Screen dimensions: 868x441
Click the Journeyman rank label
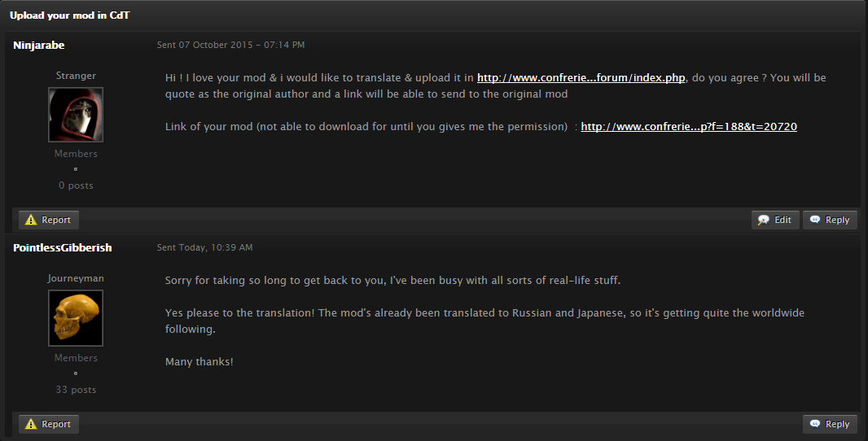[x=76, y=278]
